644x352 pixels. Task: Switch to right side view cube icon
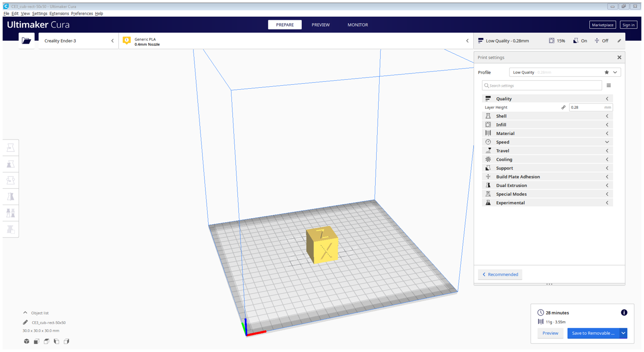pyautogui.click(x=66, y=341)
